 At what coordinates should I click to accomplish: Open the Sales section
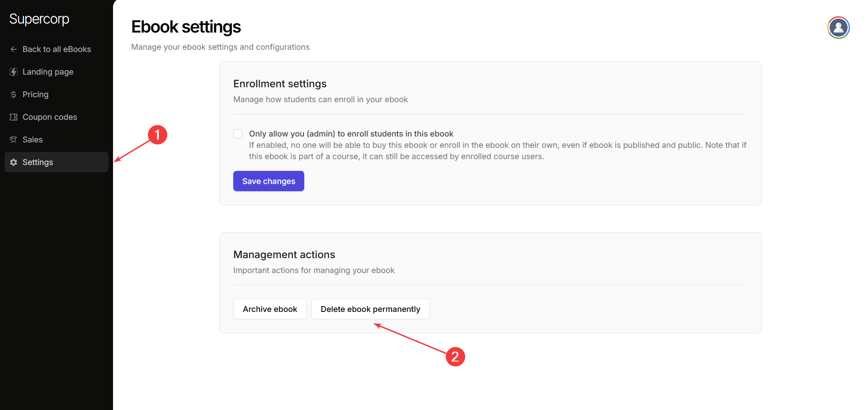pyautogui.click(x=33, y=140)
